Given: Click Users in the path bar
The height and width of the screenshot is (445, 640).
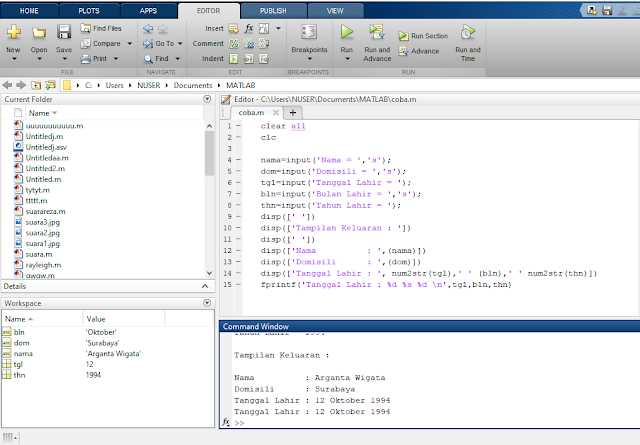Looking at the screenshot, I should pos(114,85).
